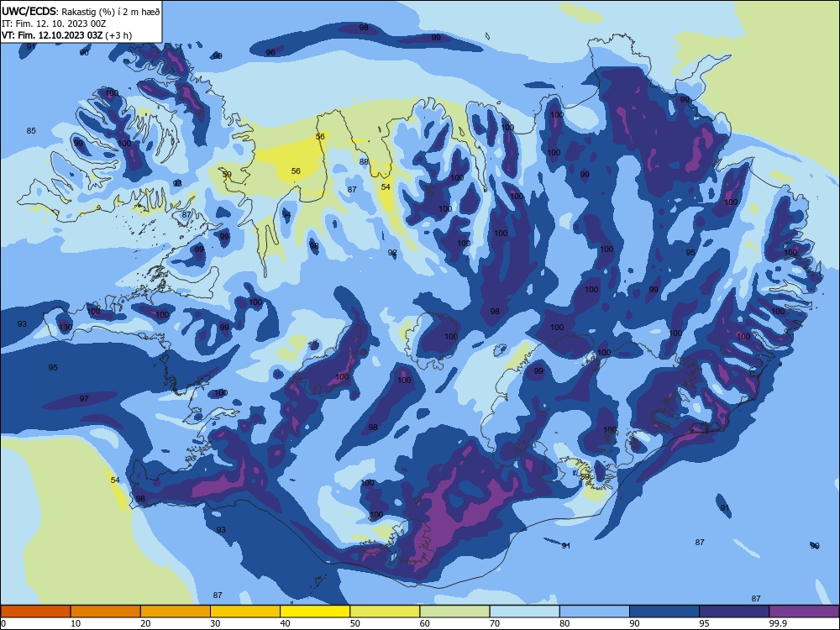Click the '96' humidity value on the map
Image resolution: width=840 pixels, height=630 pixels.
tap(270, 52)
